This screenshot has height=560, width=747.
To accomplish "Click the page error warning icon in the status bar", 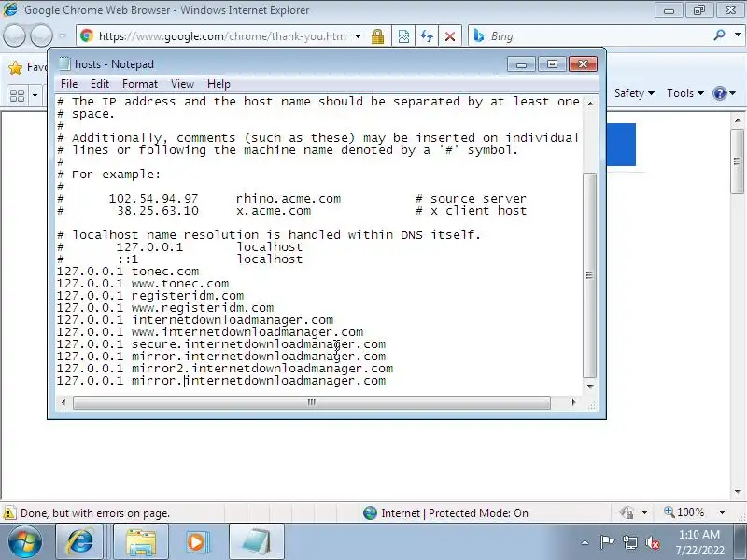I will pyautogui.click(x=9, y=513).
